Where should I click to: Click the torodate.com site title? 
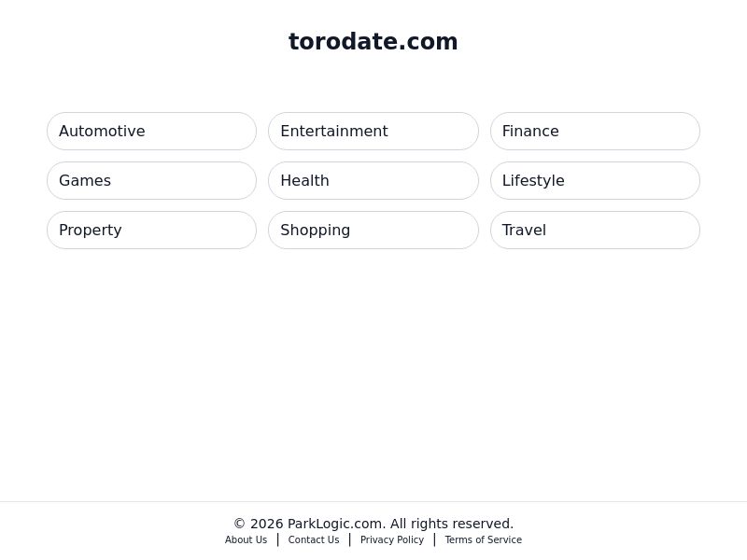pos(373,41)
